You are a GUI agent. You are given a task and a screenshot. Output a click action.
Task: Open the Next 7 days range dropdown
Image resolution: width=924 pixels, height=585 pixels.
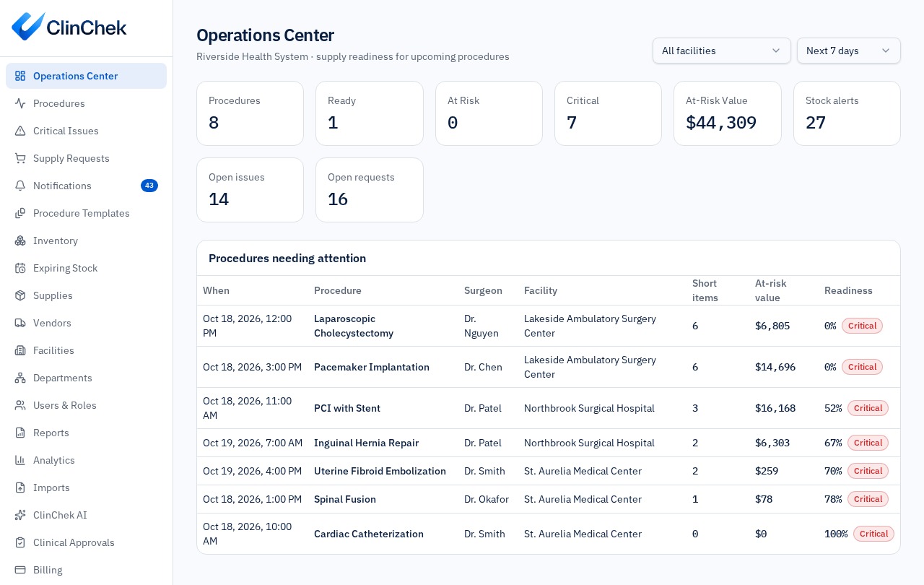point(849,51)
